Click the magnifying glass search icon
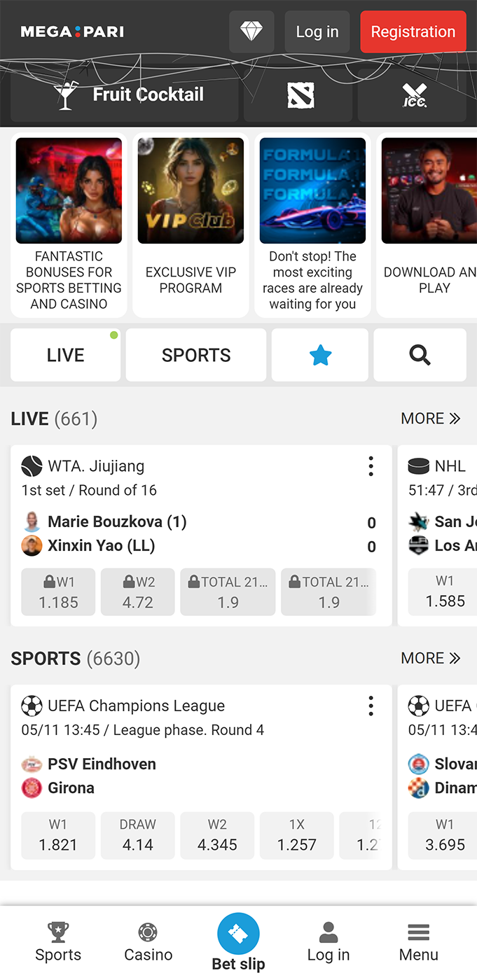Image resolution: width=477 pixels, height=980 pixels. click(x=420, y=356)
